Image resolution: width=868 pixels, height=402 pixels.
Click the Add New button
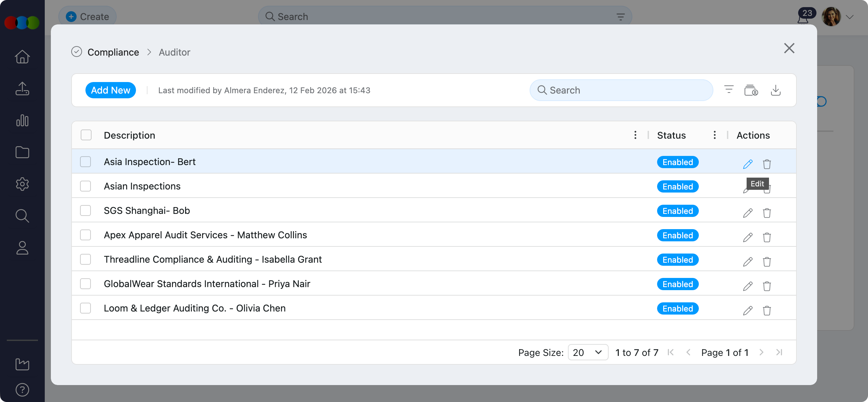[x=111, y=90]
